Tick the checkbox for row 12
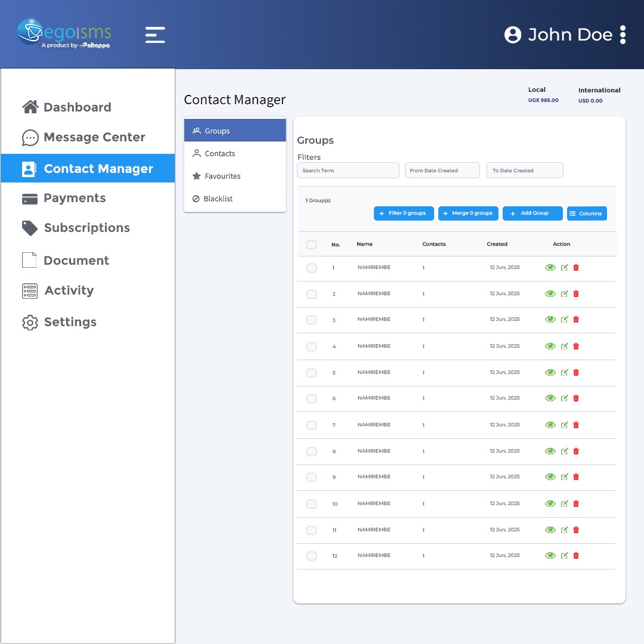 tap(312, 556)
